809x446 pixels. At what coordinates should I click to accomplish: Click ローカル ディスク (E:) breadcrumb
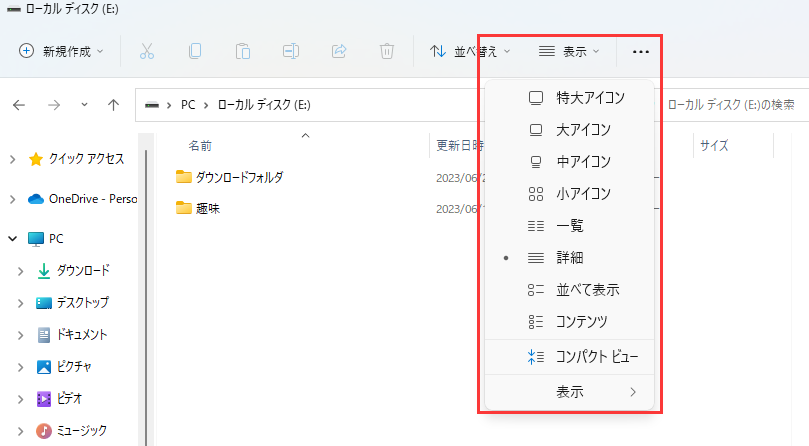(264, 105)
